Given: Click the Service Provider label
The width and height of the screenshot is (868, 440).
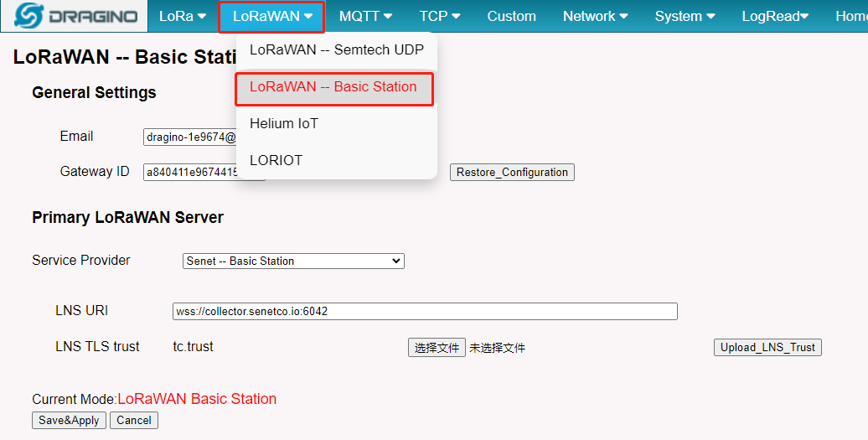Looking at the screenshot, I should [80, 260].
